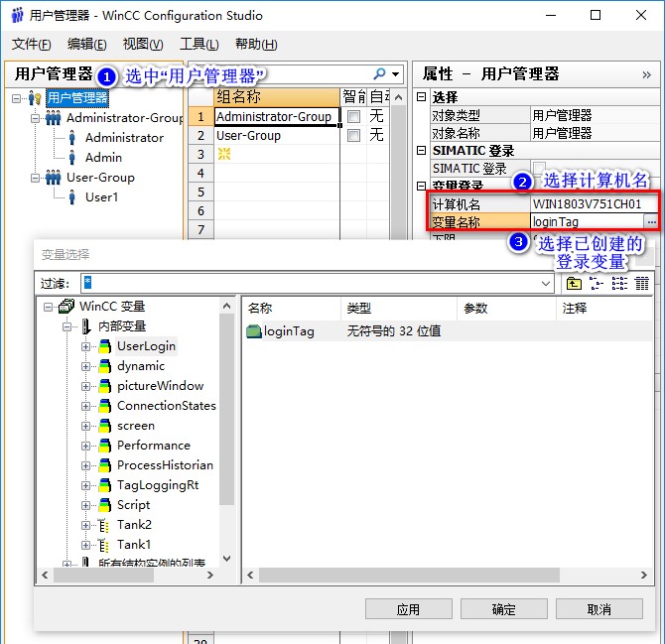This screenshot has height=644, width=665.
Task: Click the 名称 column header
Action: point(292,309)
